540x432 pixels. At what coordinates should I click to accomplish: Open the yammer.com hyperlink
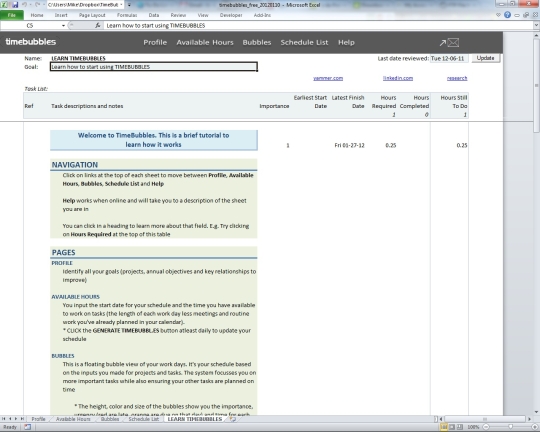pos(328,78)
